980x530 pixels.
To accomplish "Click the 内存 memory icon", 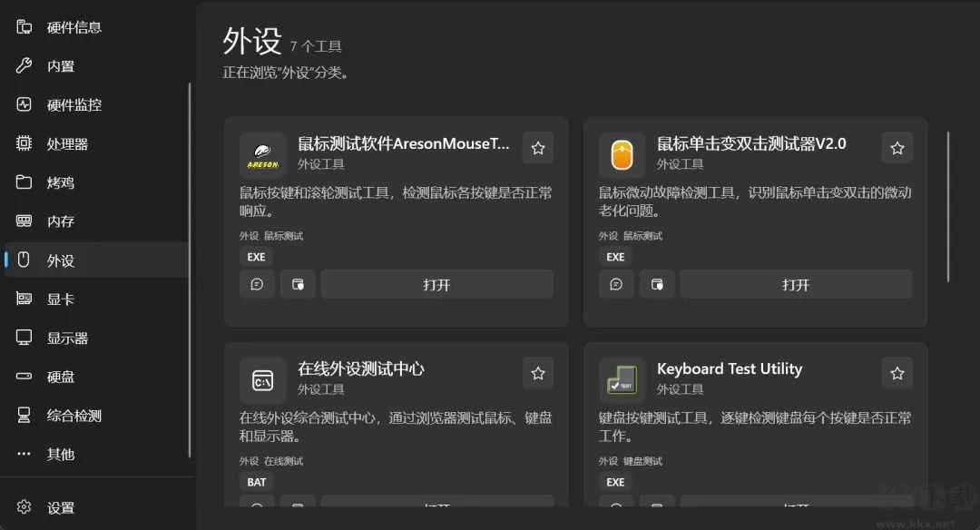I will point(24,221).
